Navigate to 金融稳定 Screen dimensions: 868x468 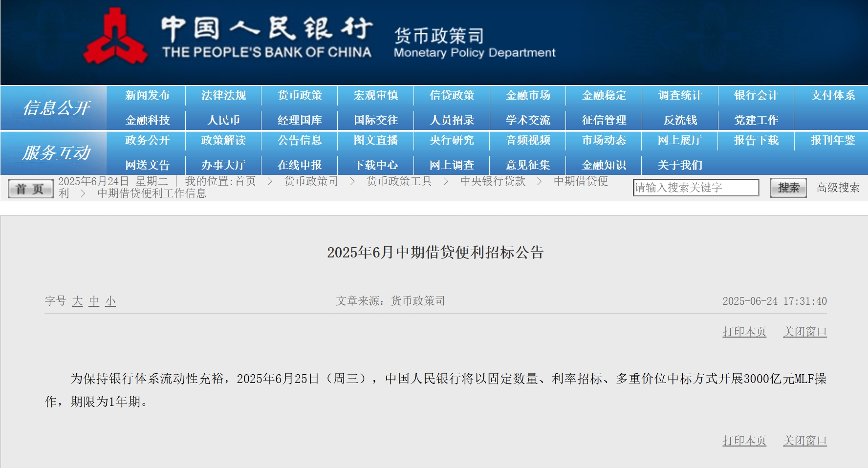[604, 95]
